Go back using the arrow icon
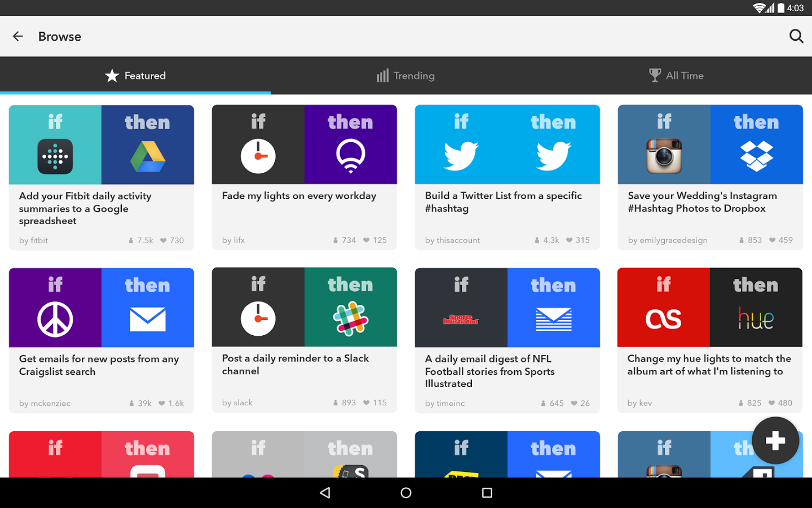Viewport: 812px width, 508px height. [x=18, y=36]
